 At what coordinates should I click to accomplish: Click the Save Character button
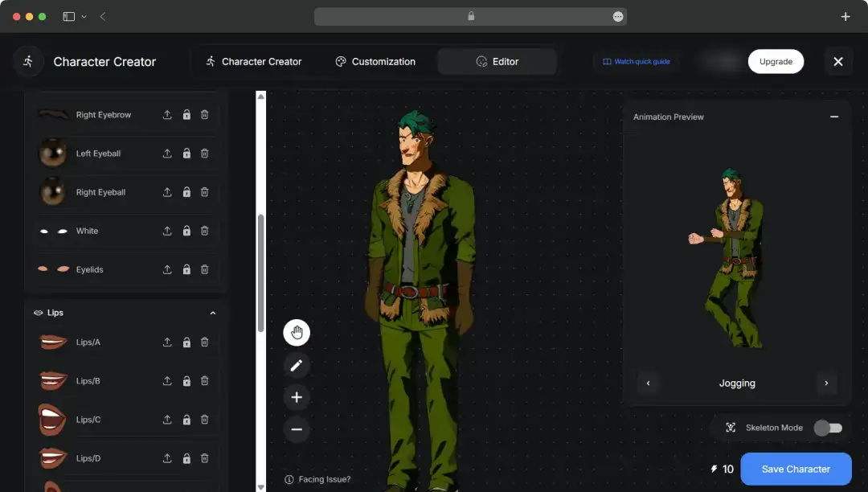click(796, 469)
